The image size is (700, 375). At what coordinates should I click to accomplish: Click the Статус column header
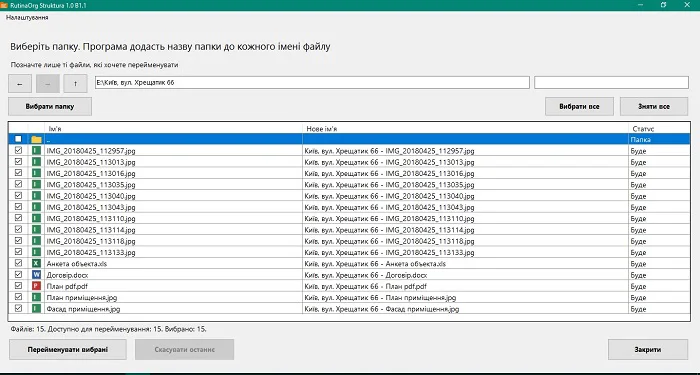(x=659, y=129)
